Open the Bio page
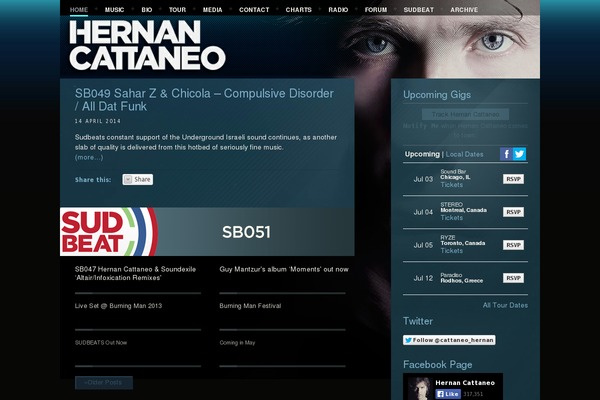 pos(147,10)
